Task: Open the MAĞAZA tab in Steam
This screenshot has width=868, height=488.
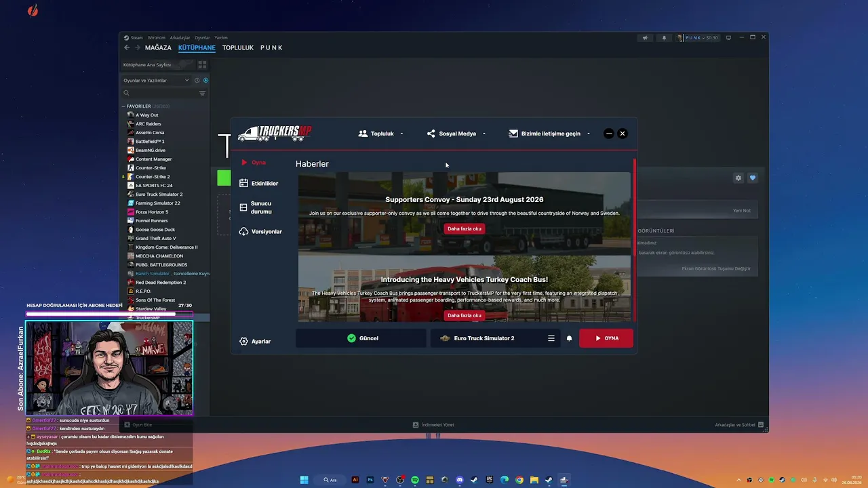Action: coord(158,48)
